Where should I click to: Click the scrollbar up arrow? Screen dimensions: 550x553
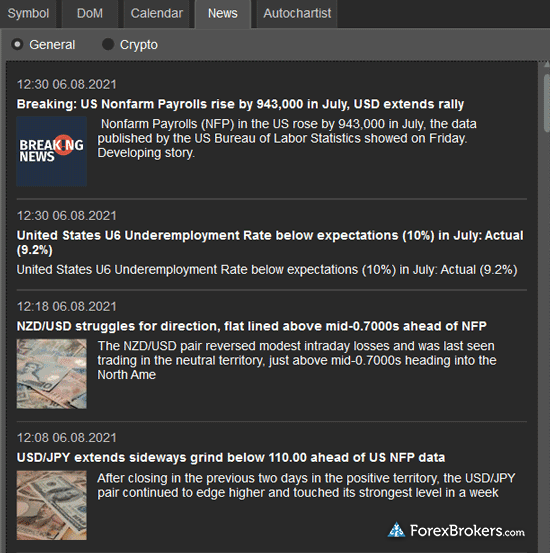tap(547, 65)
